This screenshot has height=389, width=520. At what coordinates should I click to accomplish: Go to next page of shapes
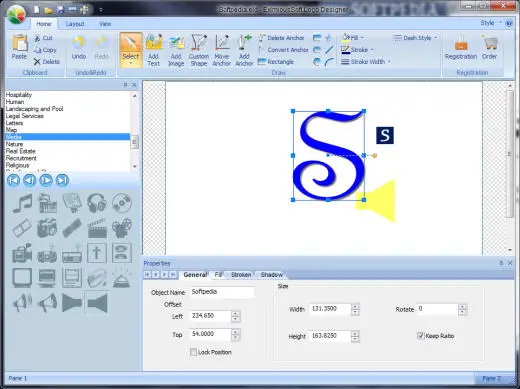pyautogui.click(x=46, y=180)
